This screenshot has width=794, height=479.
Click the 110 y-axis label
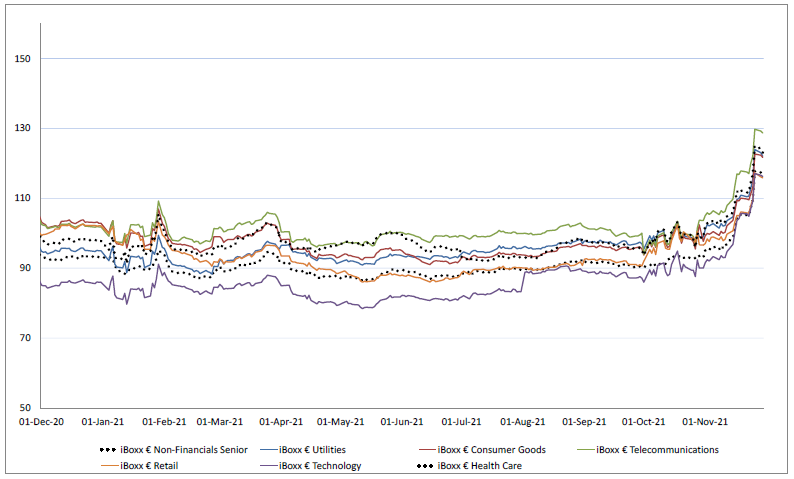coord(23,199)
